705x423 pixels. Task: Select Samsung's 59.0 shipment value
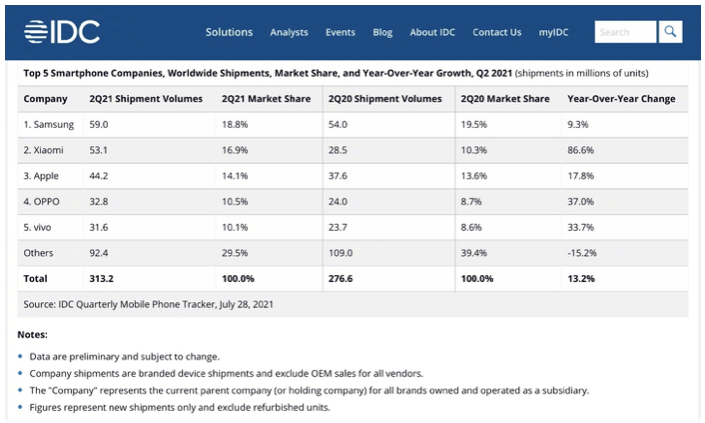pos(98,125)
